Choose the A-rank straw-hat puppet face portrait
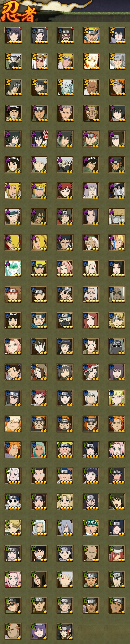The width and height of the screenshot is (130, 644). (x=117, y=217)
